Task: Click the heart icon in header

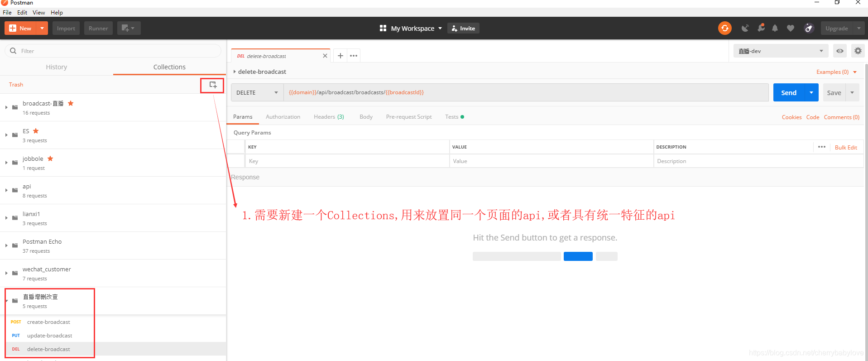Action: 790,28
